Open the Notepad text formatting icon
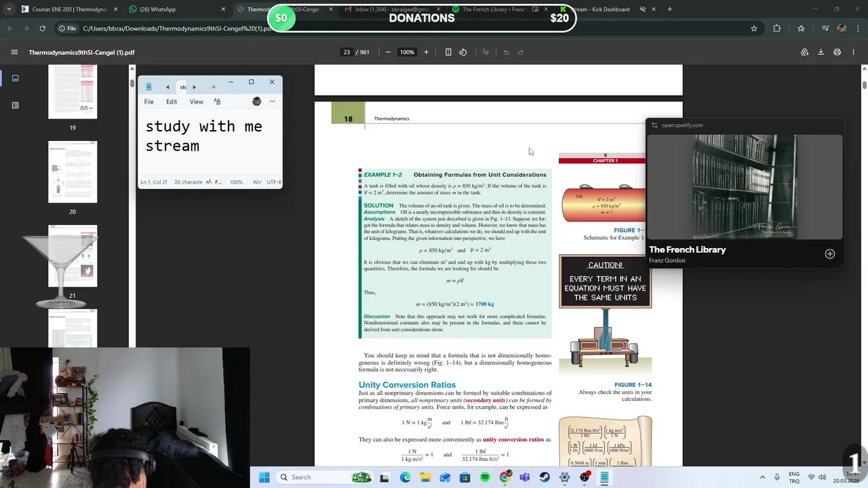The image size is (868, 488). (x=217, y=102)
